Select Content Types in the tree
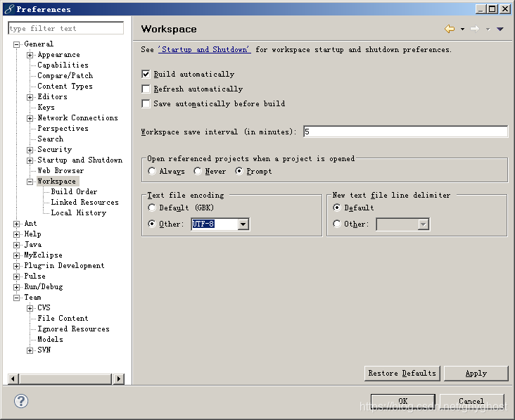 (x=65, y=86)
